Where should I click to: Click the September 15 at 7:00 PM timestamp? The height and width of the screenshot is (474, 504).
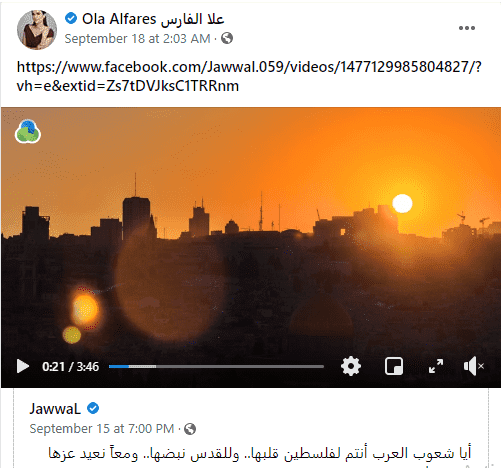102,430
